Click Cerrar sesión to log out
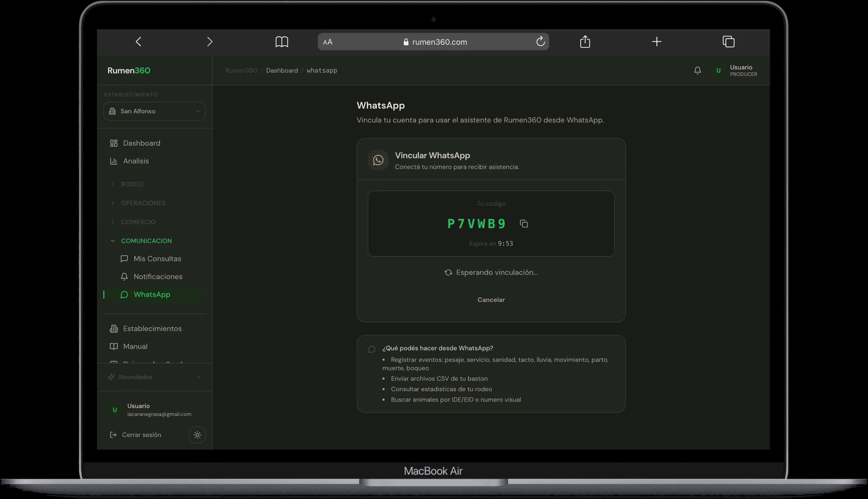Viewport: 868px width, 499px height. click(x=141, y=435)
